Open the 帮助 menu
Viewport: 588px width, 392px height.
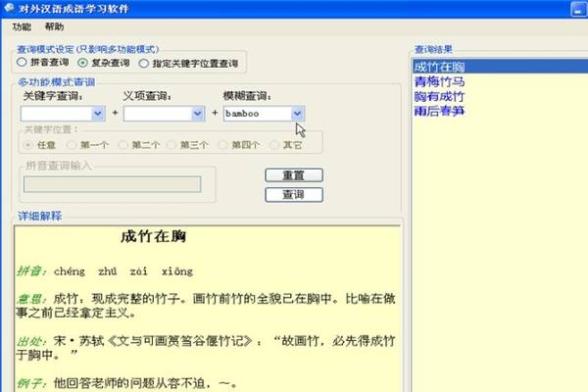tap(54, 26)
